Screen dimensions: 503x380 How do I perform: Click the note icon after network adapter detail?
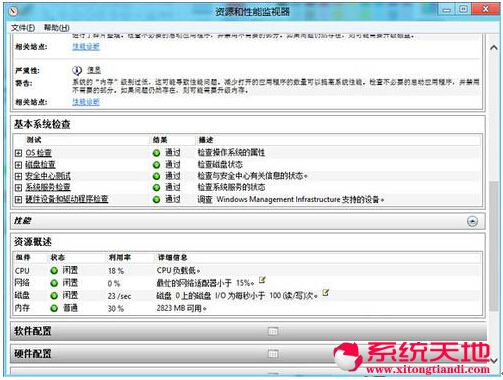pos(262,280)
